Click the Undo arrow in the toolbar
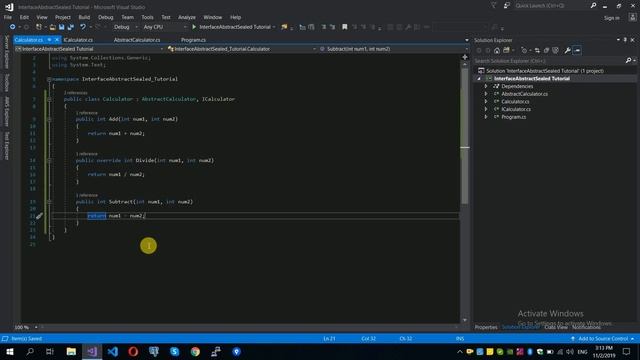This screenshot has width=640, height=360. [83, 27]
